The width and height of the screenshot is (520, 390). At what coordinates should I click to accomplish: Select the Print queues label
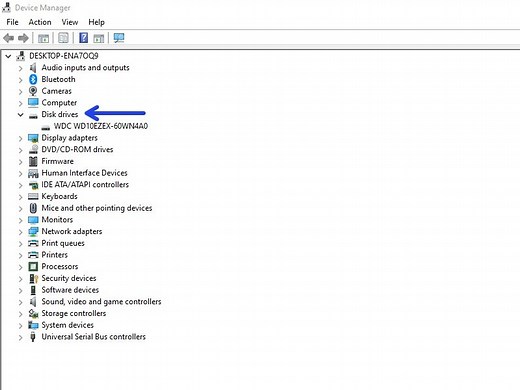pyautogui.click(x=63, y=243)
